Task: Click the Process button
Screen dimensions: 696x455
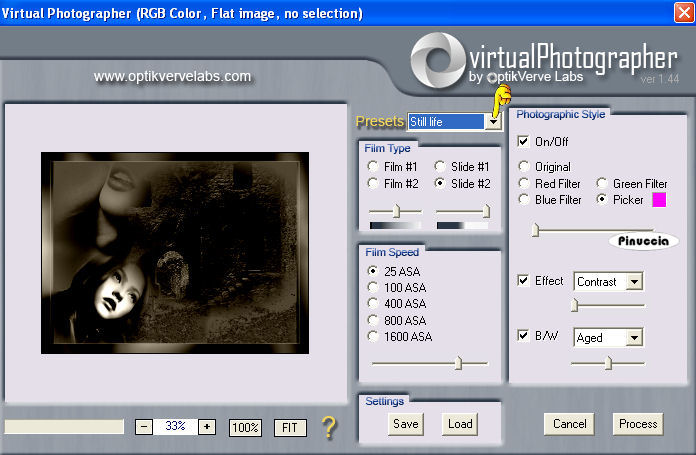Action: click(638, 424)
